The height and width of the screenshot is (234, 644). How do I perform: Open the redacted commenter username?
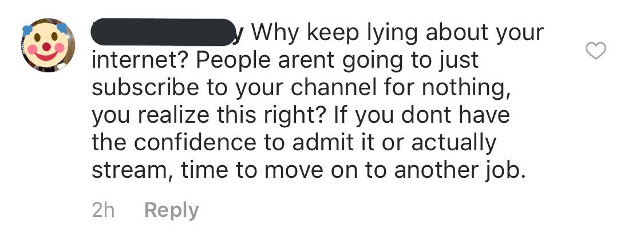(x=163, y=32)
